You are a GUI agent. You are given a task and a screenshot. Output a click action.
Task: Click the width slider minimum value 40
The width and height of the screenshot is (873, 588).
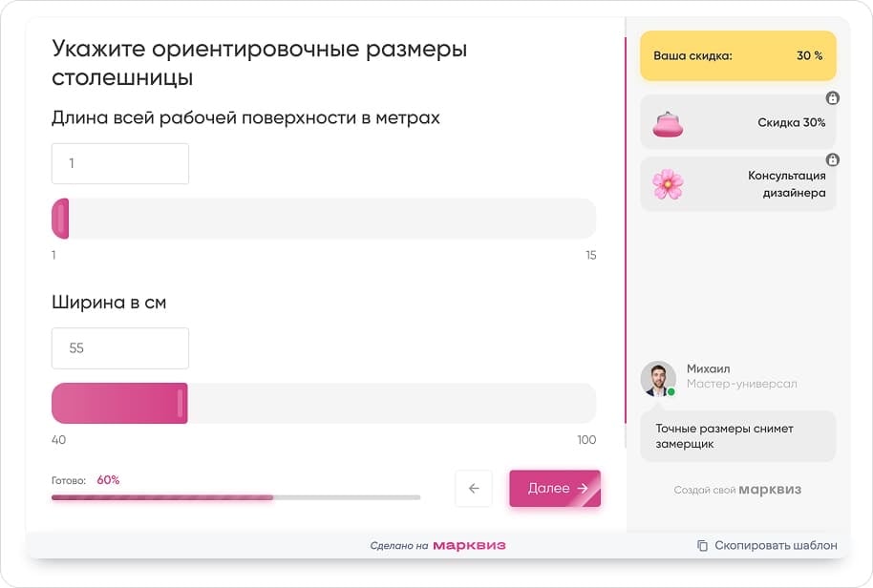click(58, 440)
